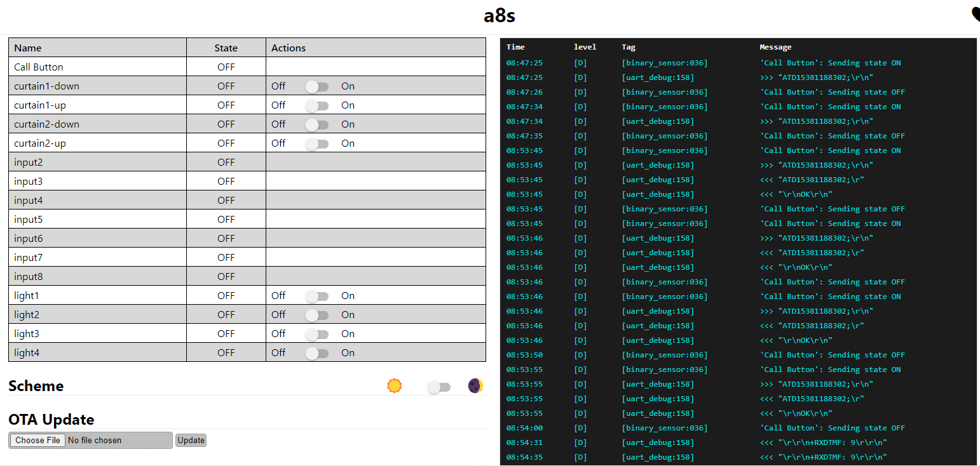Switch on light4
The height and width of the screenshot is (466, 980).
[316, 354]
